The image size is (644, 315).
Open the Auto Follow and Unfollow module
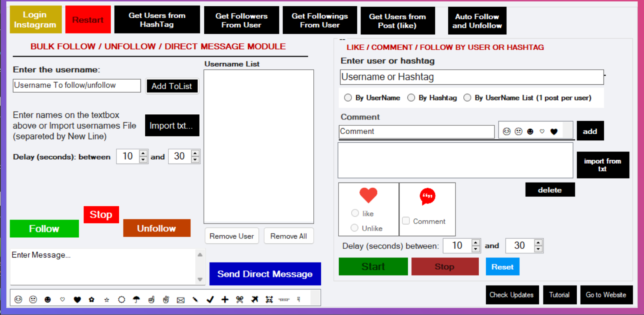tap(477, 21)
